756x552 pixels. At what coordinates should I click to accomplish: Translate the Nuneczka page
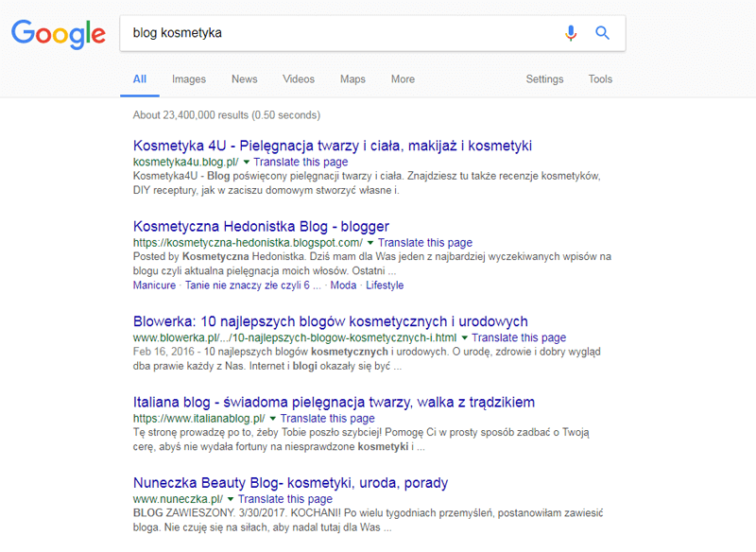[285, 499]
